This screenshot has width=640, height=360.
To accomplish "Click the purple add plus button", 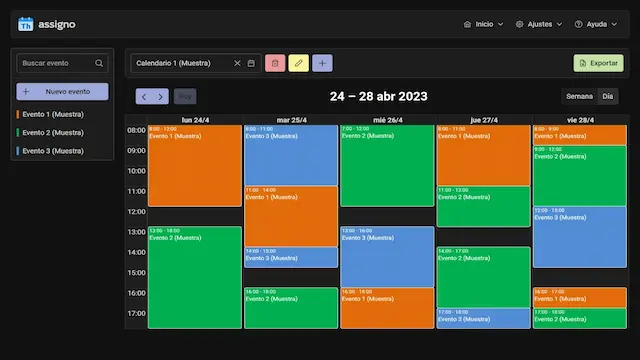I will [322, 63].
